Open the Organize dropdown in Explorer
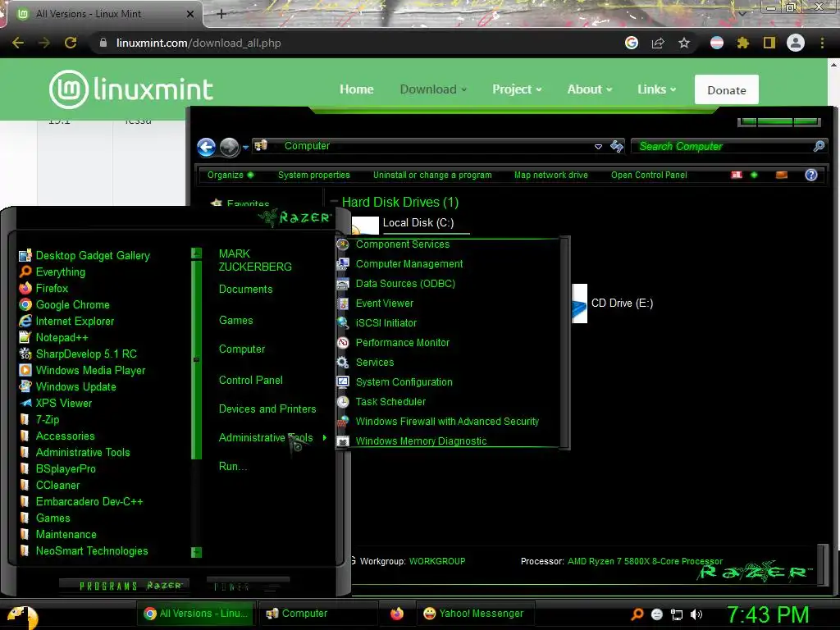This screenshot has width=840, height=630. click(x=231, y=176)
